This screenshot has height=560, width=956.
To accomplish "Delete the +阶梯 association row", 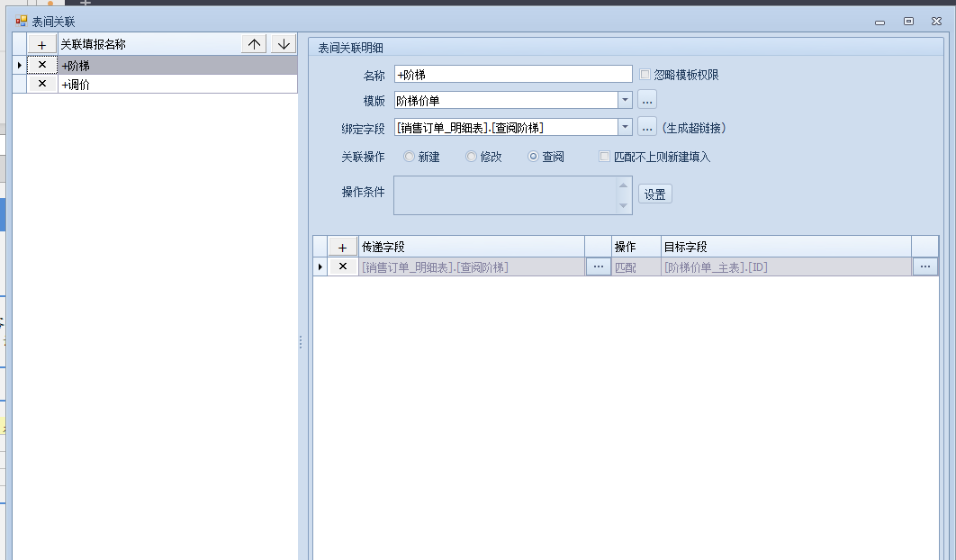I will 42,65.
